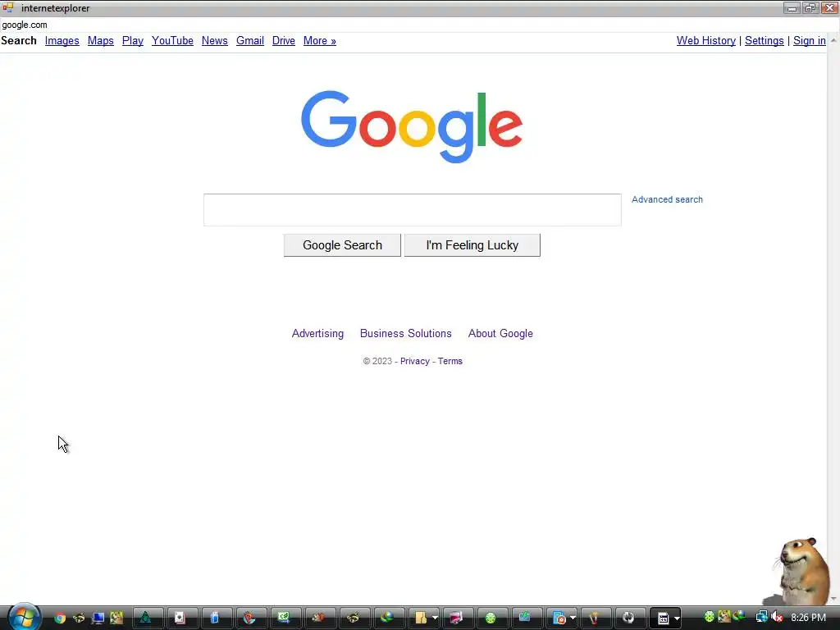Screen dimensions: 840x630
Task: Open the Images tab link
Action: point(62,41)
